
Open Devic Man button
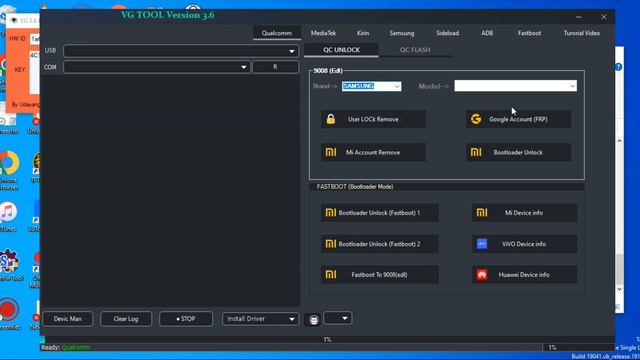[68, 319]
